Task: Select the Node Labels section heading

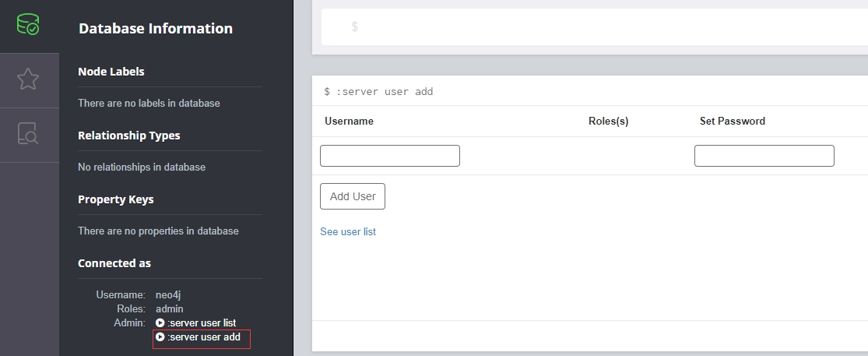Action: (111, 72)
